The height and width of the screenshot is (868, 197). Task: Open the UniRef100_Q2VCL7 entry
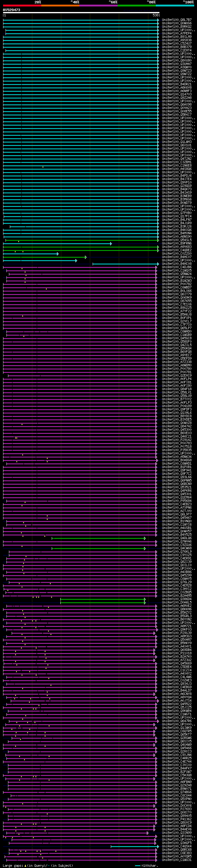point(177,321)
